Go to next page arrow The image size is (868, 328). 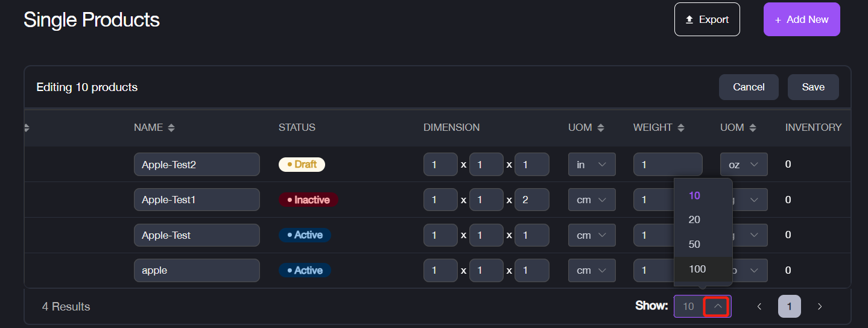click(819, 306)
